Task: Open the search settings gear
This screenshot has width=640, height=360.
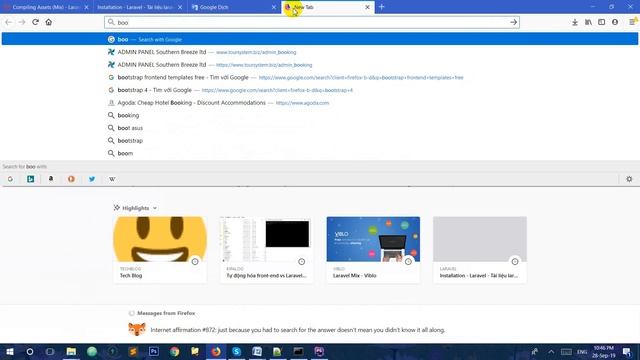Action: (x=629, y=179)
